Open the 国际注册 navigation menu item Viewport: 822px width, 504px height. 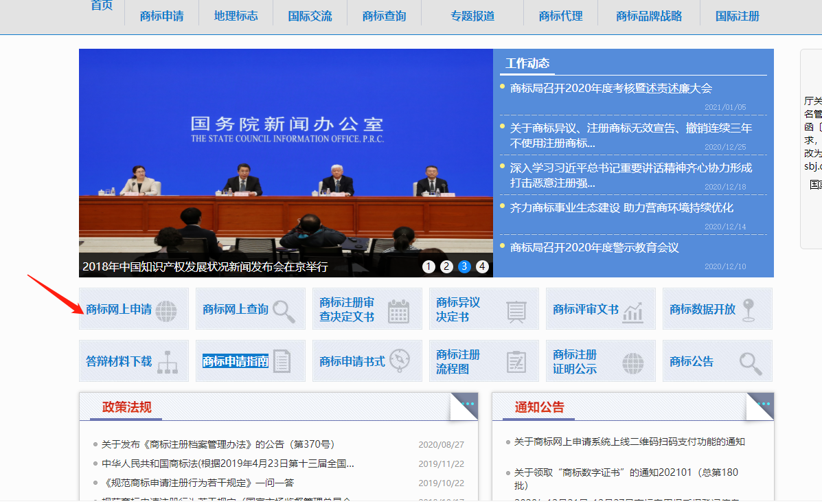(x=737, y=16)
